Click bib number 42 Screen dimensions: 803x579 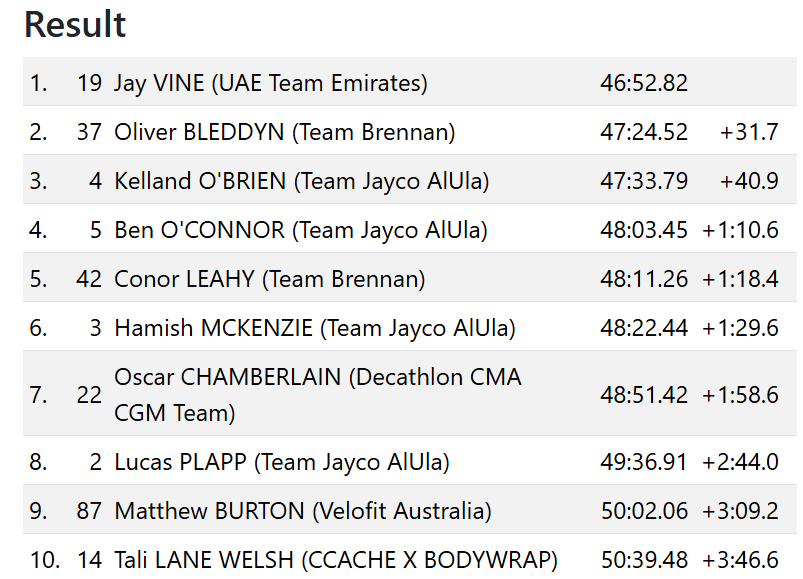tap(89, 279)
